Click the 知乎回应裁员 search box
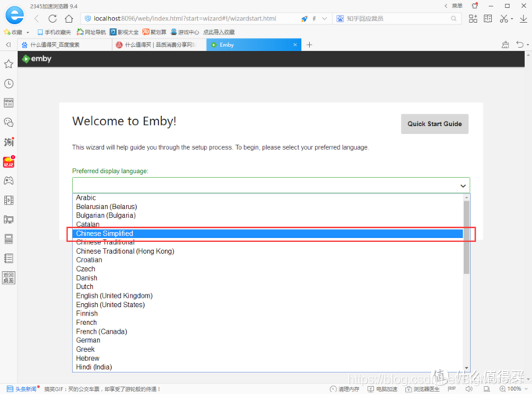The width and height of the screenshot is (532, 394). (x=397, y=19)
